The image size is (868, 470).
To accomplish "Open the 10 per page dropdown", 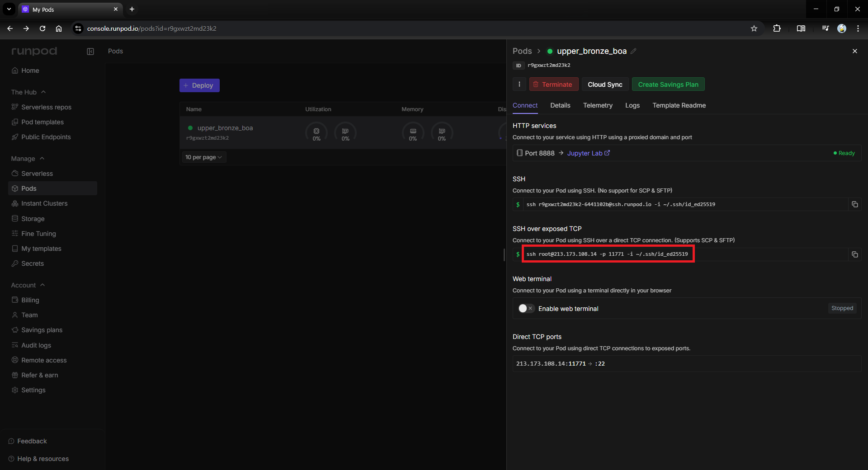I will pos(203,157).
